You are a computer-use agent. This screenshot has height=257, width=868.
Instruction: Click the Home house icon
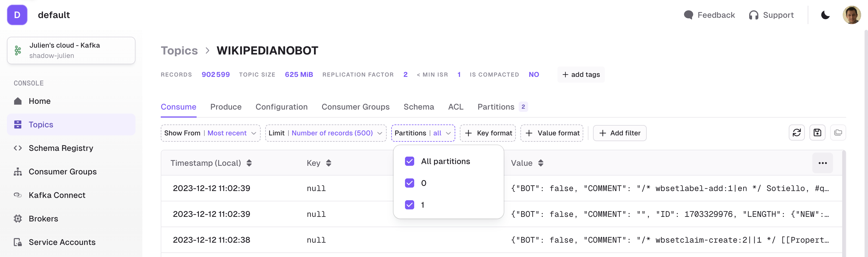pyautogui.click(x=18, y=101)
